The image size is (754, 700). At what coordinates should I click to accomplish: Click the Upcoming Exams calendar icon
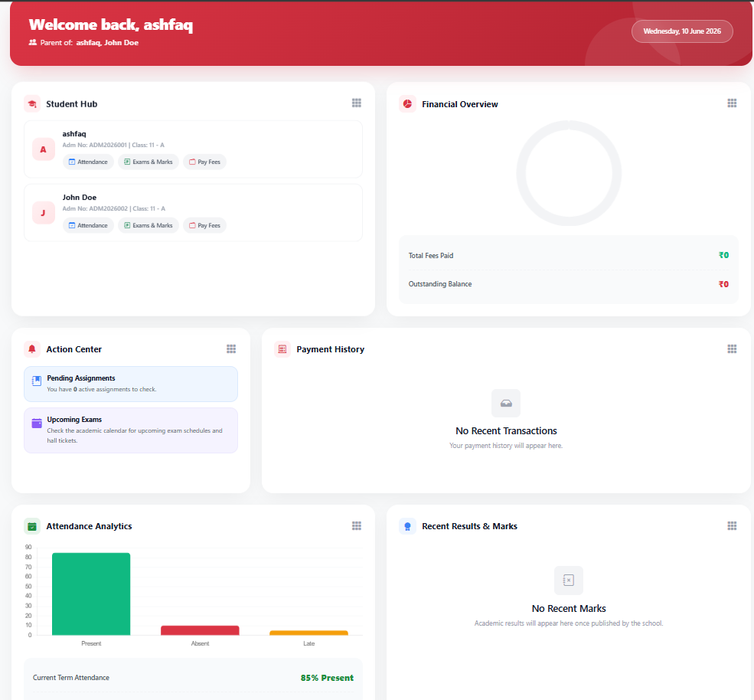(x=37, y=423)
